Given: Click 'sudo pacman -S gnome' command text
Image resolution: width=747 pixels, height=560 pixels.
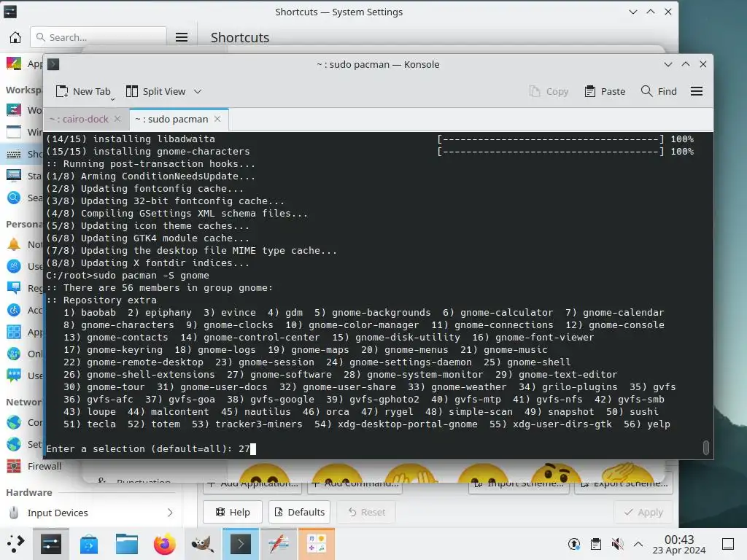Looking at the screenshot, I should [x=151, y=276].
